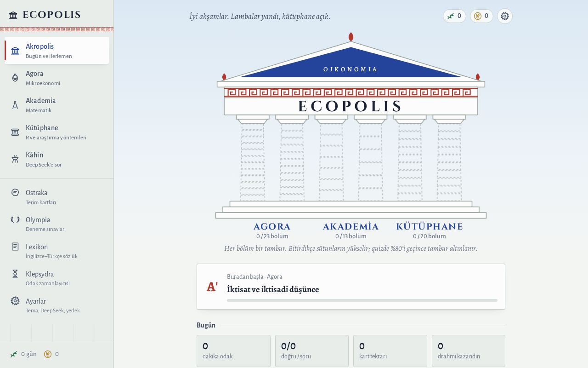Image resolution: width=588 pixels, height=368 pixels.
Task: Open Akademia Matematik section
Action: (57, 105)
